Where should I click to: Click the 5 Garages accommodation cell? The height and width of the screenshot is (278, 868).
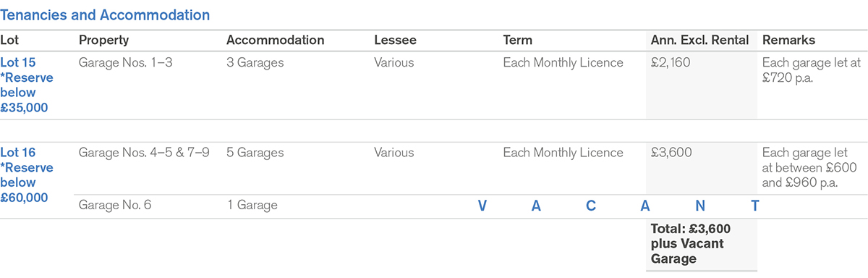coord(255,153)
